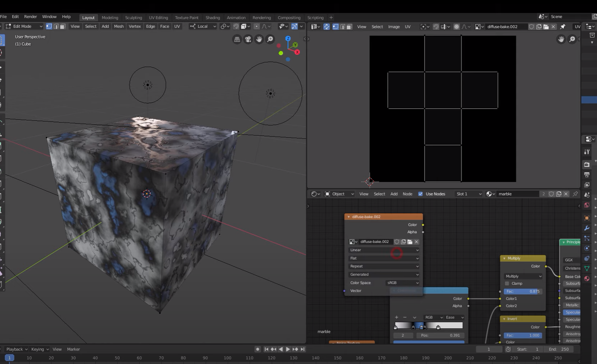Switch to face select mode

pyautogui.click(x=63, y=26)
